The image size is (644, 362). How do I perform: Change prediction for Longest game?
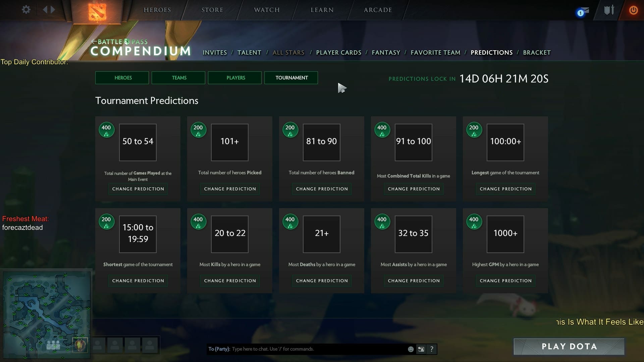pos(505,189)
